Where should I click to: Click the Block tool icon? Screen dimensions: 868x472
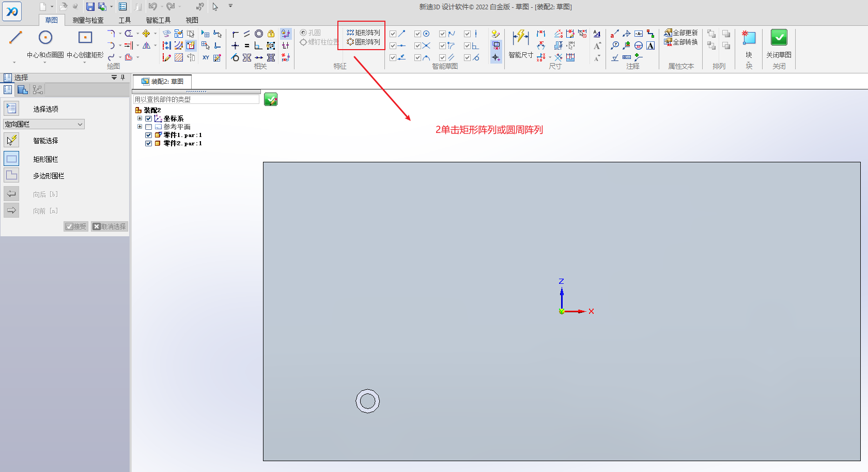[x=749, y=38]
